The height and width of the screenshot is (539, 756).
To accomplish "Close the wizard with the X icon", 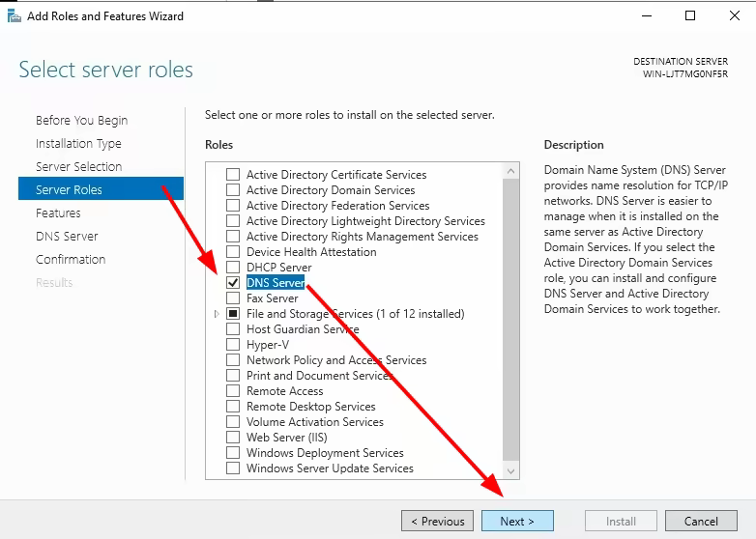I will pyautogui.click(x=735, y=15).
